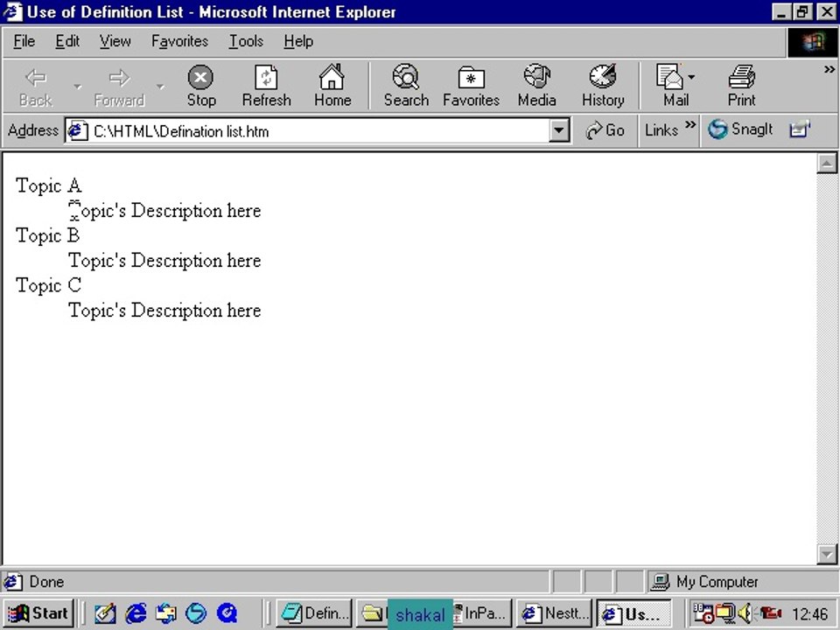The width and height of the screenshot is (840, 630).
Task: Open the Windows Start menu
Action: click(38, 613)
